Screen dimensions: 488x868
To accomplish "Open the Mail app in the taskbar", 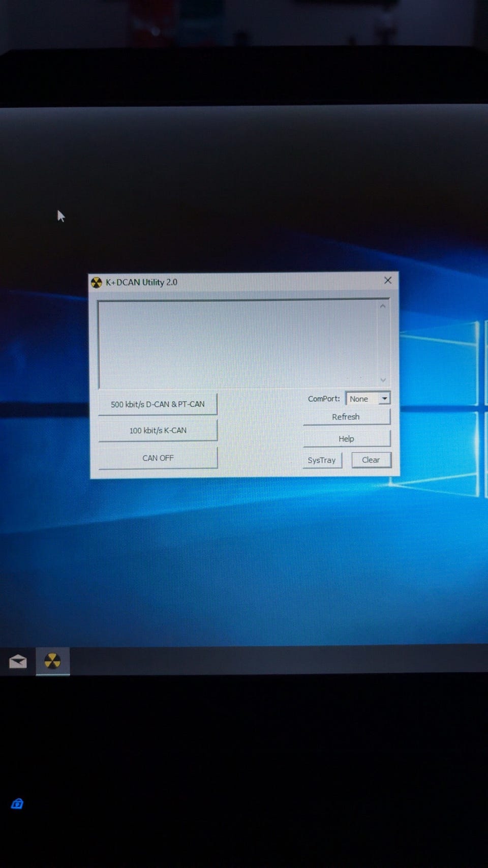I will (18, 661).
